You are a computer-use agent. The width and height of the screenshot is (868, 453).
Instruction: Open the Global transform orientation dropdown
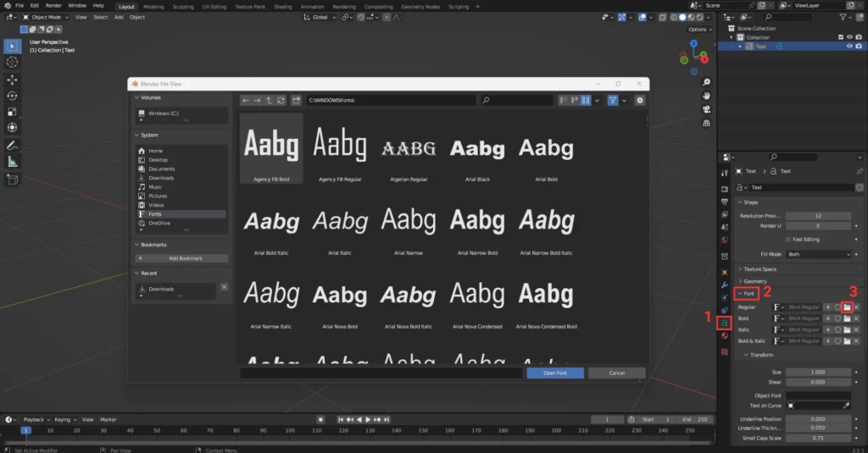pyautogui.click(x=320, y=17)
